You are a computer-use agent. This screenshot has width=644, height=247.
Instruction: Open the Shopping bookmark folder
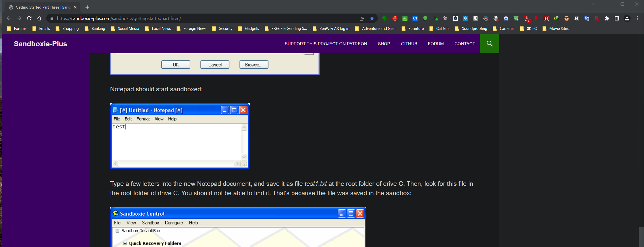(x=67, y=29)
